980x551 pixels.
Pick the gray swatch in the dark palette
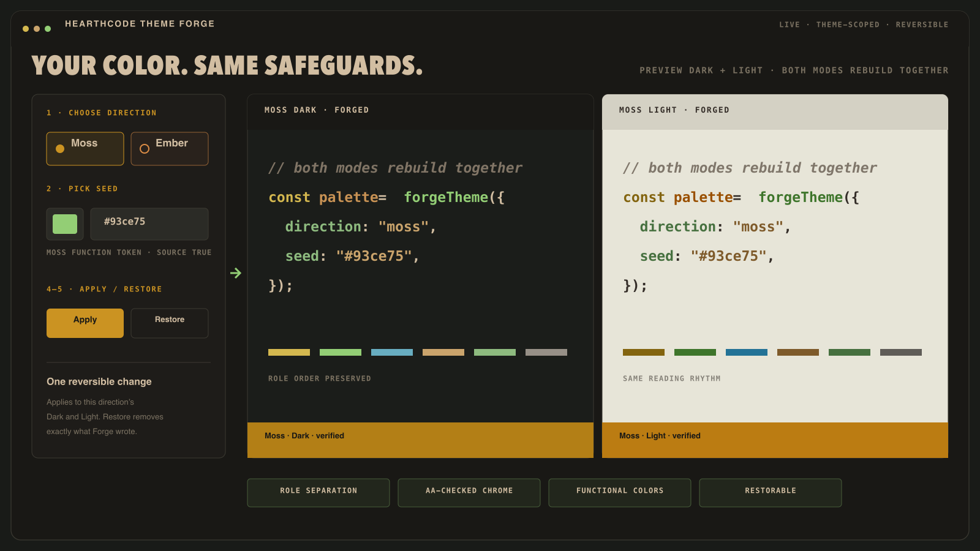tap(546, 352)
